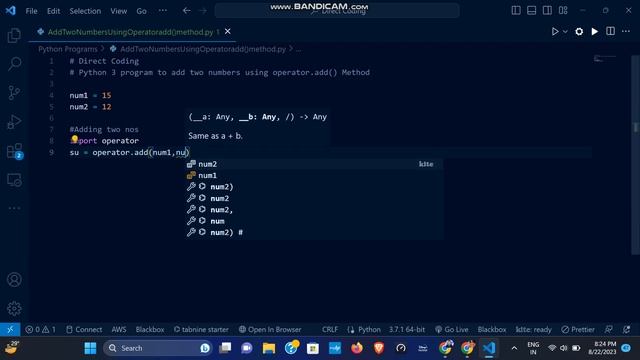Choose num1 suggestion in autocomplete list

(x=314, y=176)
